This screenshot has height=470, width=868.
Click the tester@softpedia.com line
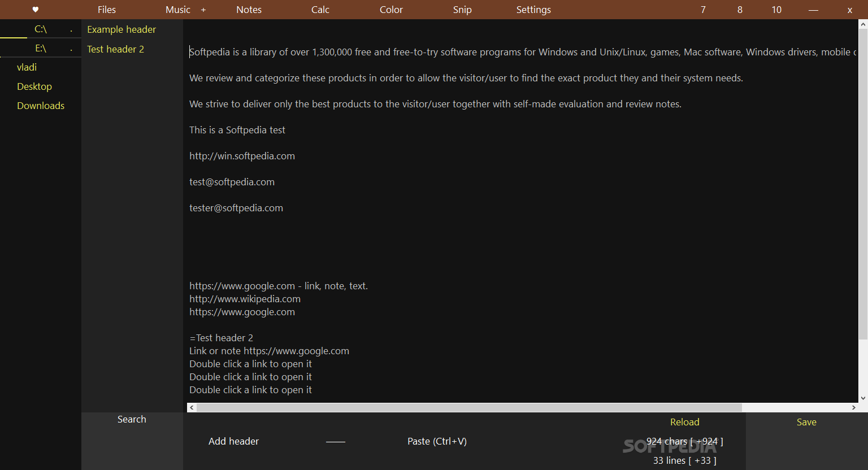click(236, 208)
